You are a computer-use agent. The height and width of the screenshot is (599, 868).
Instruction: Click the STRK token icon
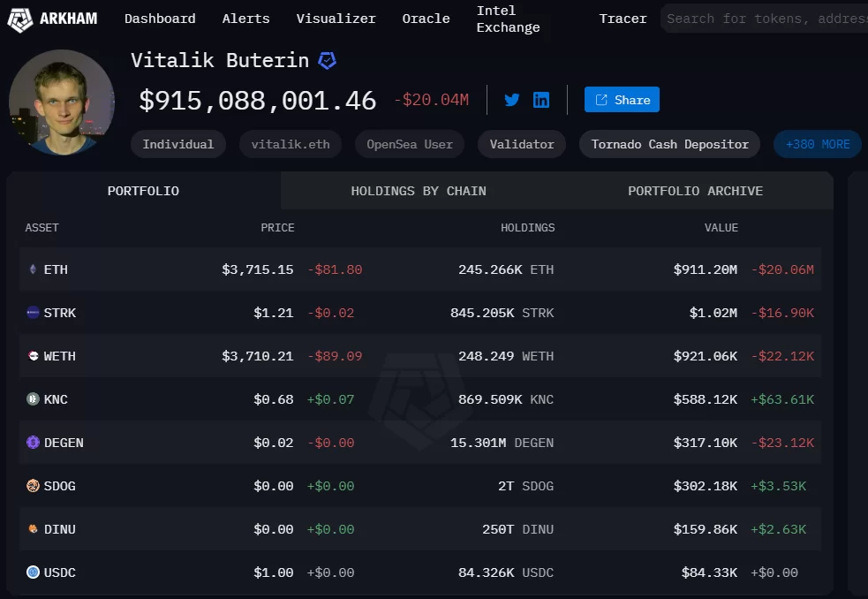click(34, 313)
